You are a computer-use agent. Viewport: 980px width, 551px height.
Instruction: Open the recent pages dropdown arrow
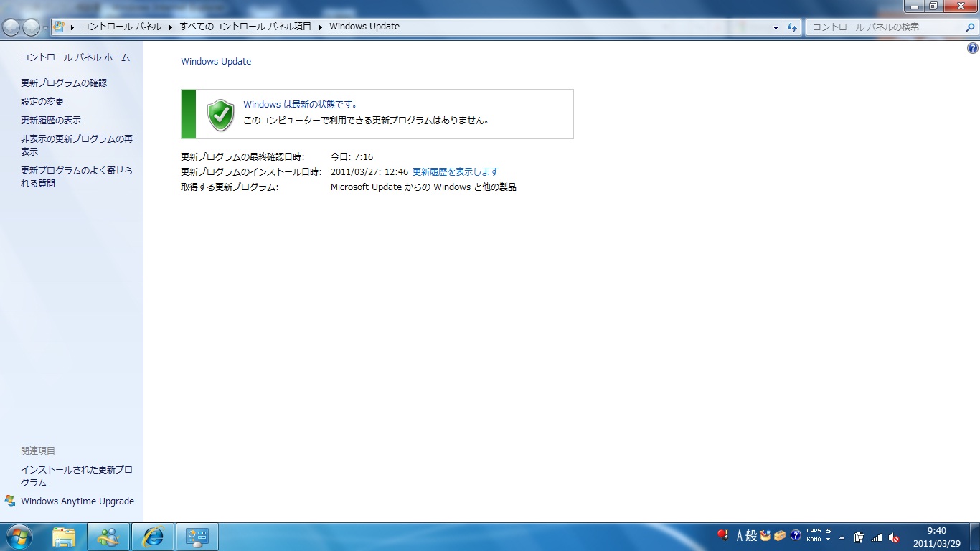(x=45, y=27)
